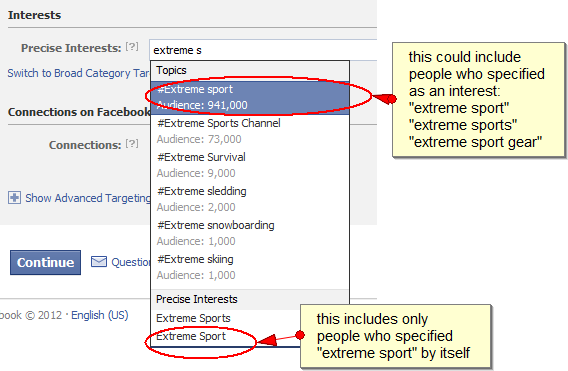Pick Extreme Sports under Precise Interests
Viewport: 568px width, 371px height.
226,318
